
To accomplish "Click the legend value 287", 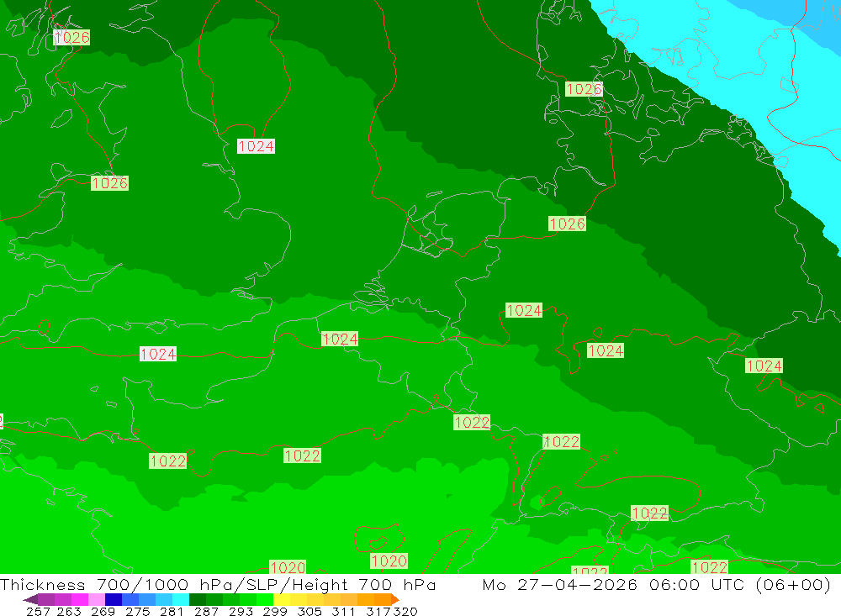I will pyautogui.click(x=206, y=611).
